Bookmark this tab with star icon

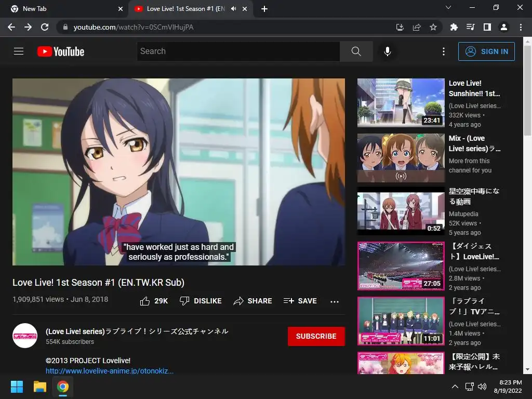coord(433,27)
